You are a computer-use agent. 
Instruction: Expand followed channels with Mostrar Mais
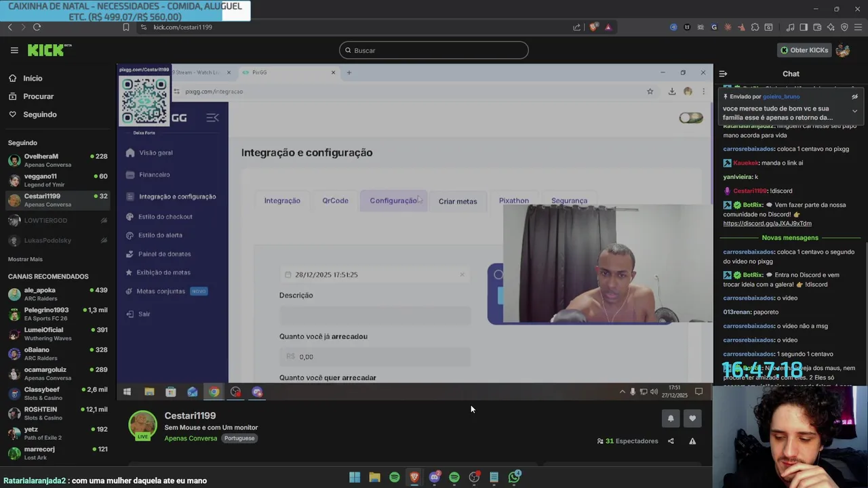point(25,260)
